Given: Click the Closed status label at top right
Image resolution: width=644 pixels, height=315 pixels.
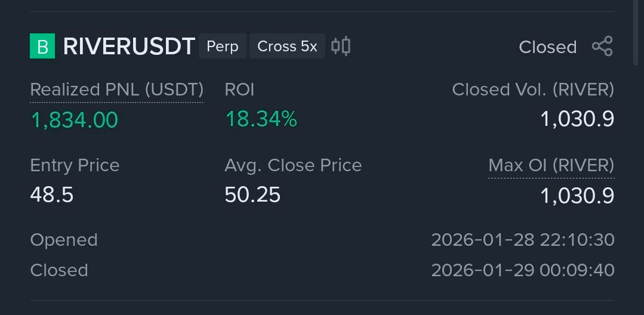Looking at the screenshot, I should coord(547,47).
